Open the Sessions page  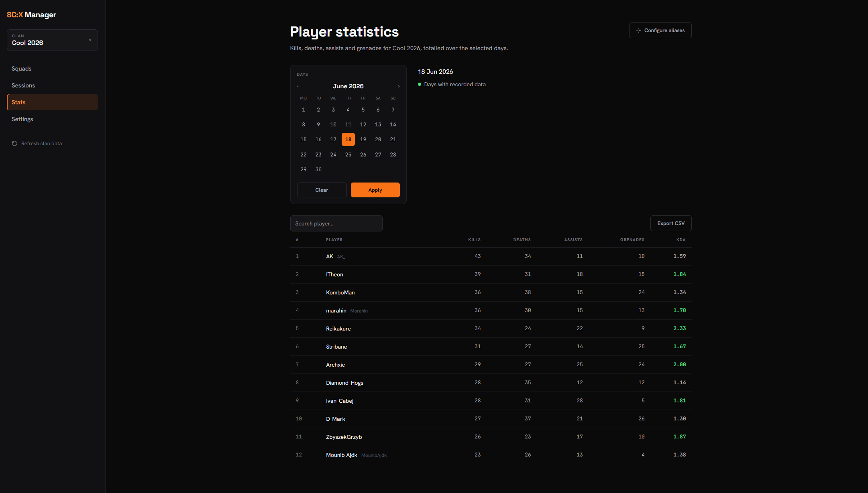click(x=52, y=85)
